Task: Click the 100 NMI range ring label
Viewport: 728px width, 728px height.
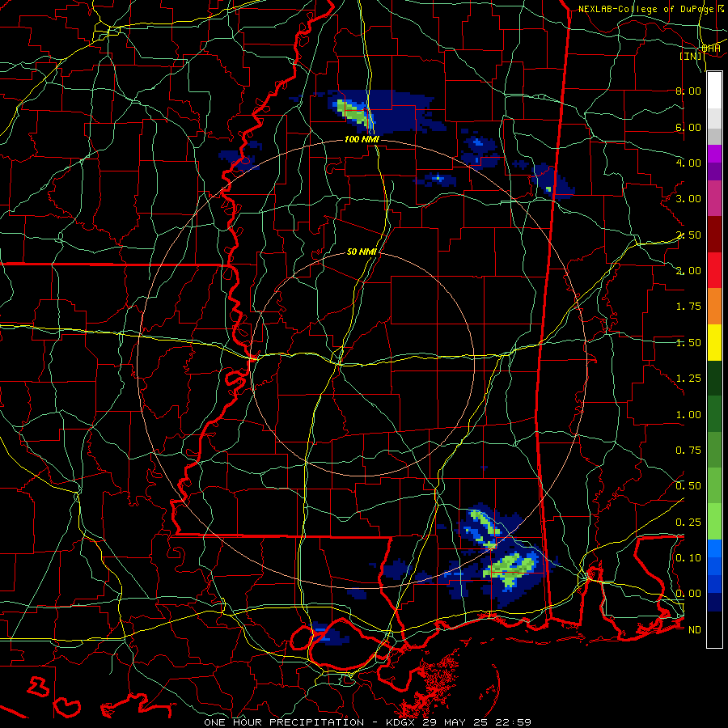Action: coord(362,139)
